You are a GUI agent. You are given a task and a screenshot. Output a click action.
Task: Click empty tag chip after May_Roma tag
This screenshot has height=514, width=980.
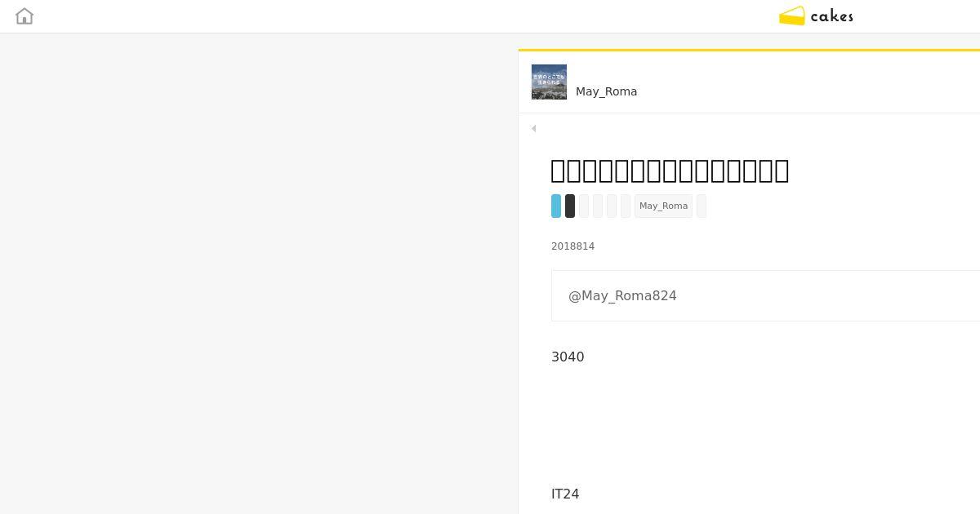(702, 206)
